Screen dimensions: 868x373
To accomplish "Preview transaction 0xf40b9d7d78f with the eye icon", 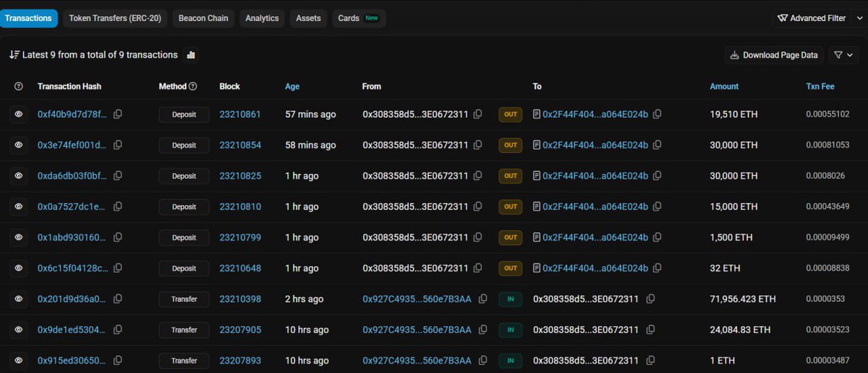I will [x=19, y=114].
